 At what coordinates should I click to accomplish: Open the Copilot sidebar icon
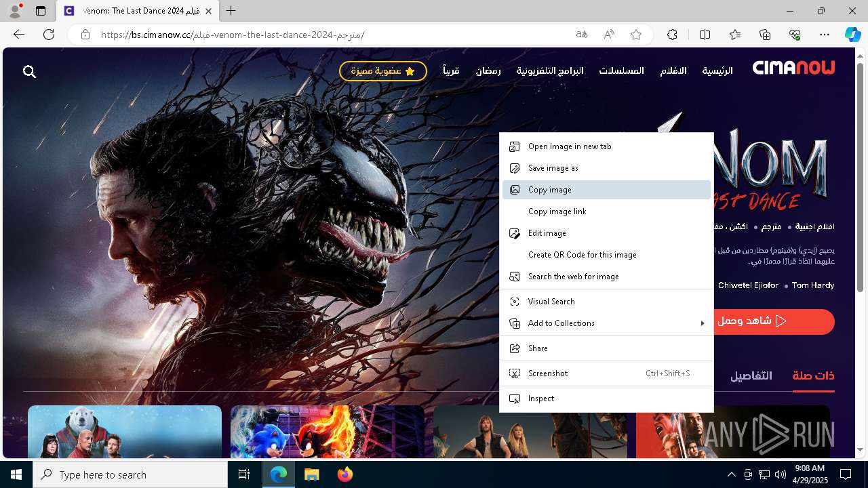click(852, 35)
